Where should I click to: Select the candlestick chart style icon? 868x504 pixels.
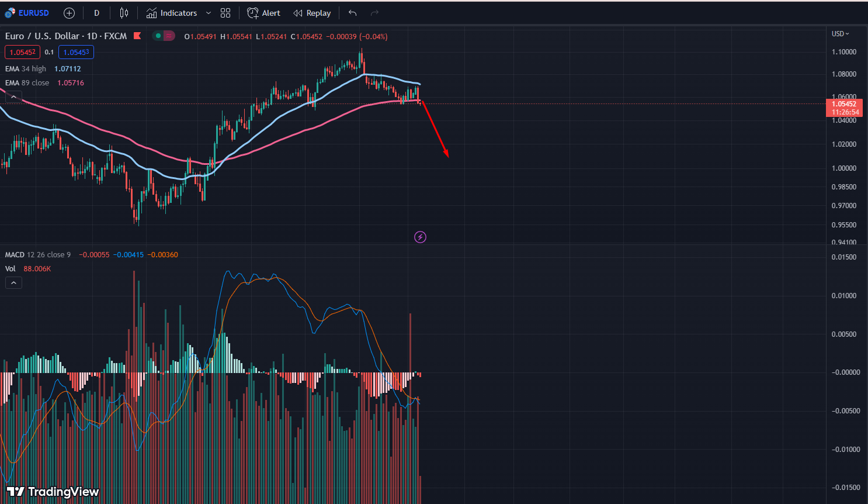[123, 12]
